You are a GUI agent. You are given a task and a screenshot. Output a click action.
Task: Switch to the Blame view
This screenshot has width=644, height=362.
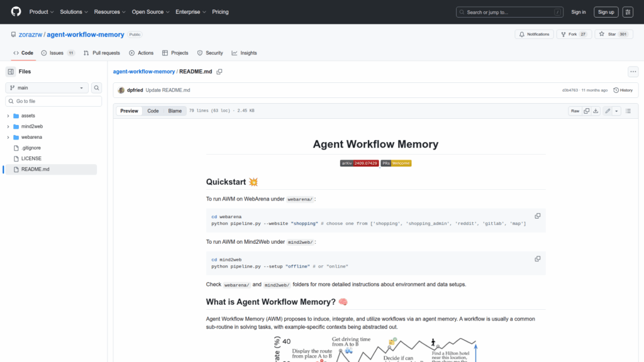174,111
